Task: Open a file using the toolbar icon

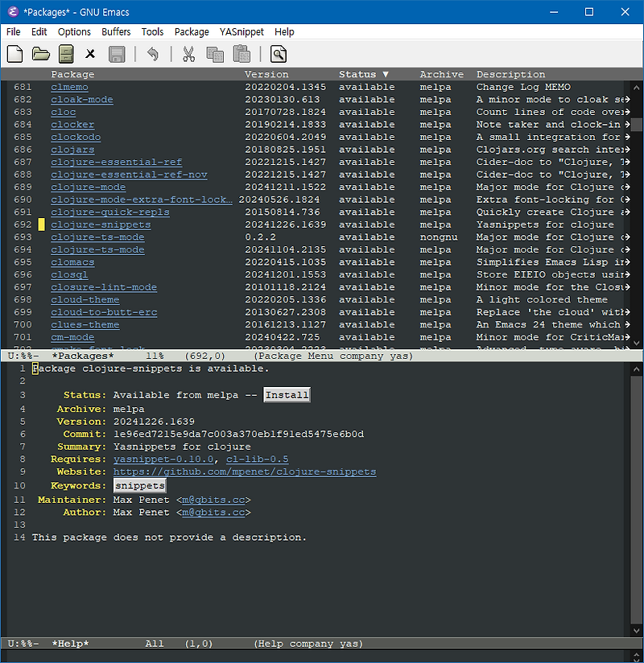Action: (39, 54)
